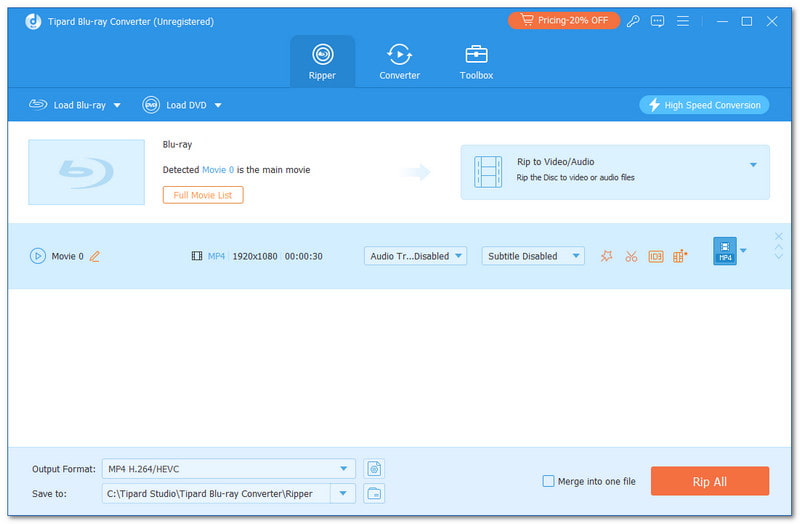Screen dimensions: 800x524
Task: Click the Ripper disc icon
Action: coord(322,54)
